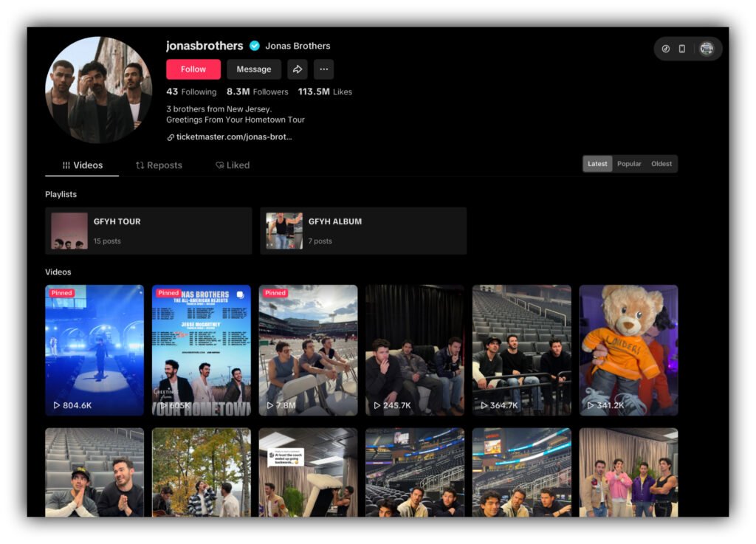
Task: Click the mobile phone icon at top right
Action: click(x=682, y=49)
